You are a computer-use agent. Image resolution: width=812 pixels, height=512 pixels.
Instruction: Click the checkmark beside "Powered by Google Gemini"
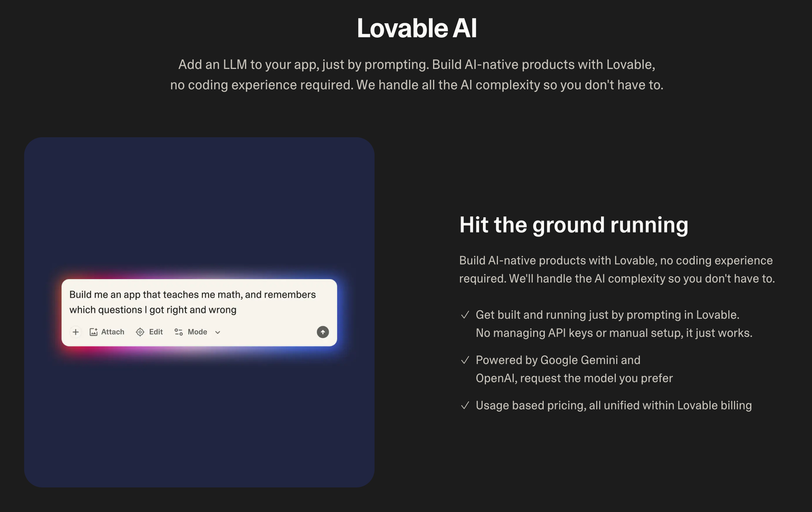click(465, 361)
